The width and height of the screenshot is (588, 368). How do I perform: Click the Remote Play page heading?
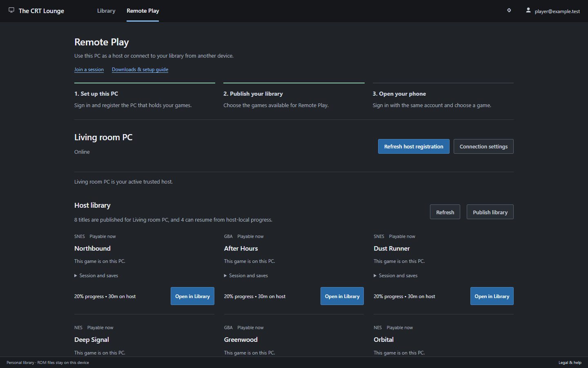pos(102,42)
